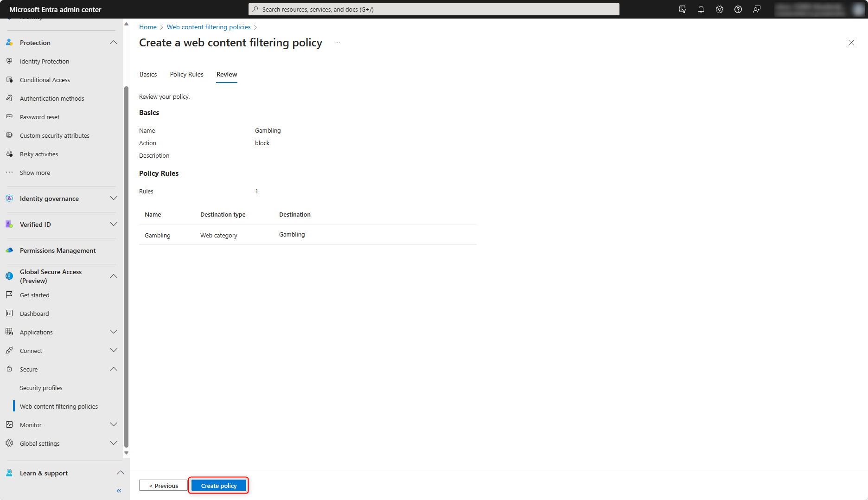
Task: Open Password reset settings
Action: 39,116
